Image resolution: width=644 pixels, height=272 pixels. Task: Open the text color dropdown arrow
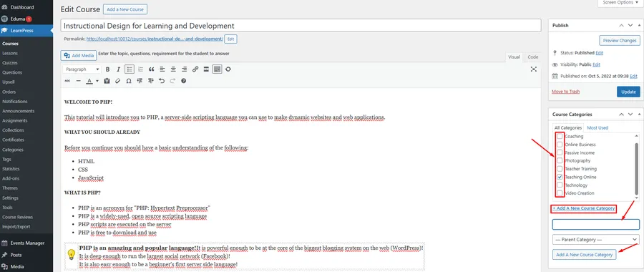point(97,81)
